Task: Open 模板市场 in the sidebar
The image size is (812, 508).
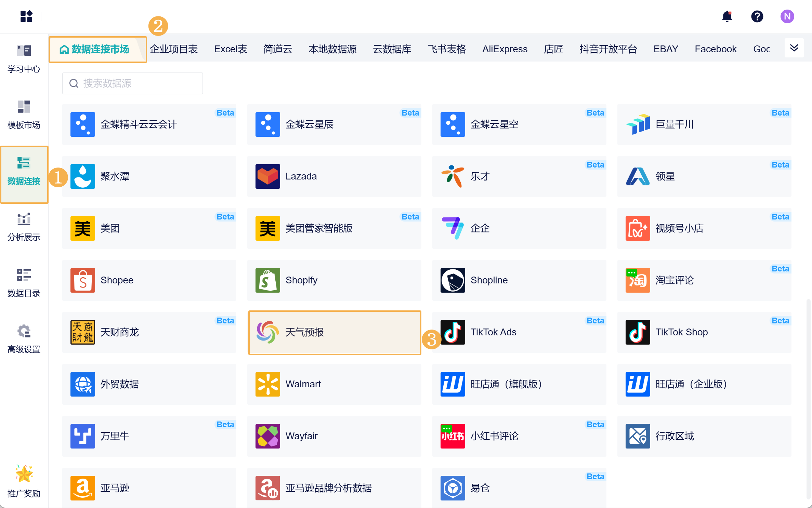Action: (24, 115)
